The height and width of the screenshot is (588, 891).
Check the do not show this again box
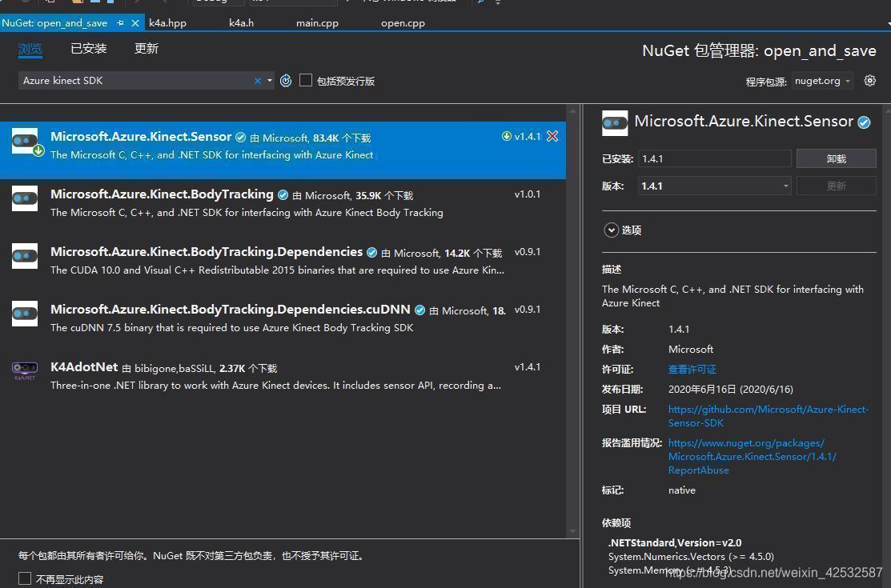[25, 578]
